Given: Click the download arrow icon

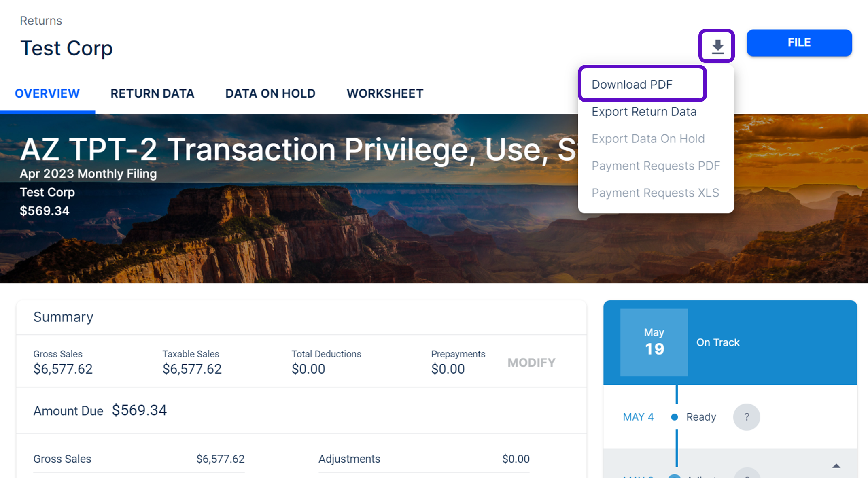Looking at the screenshot, I should pos(717,46).
